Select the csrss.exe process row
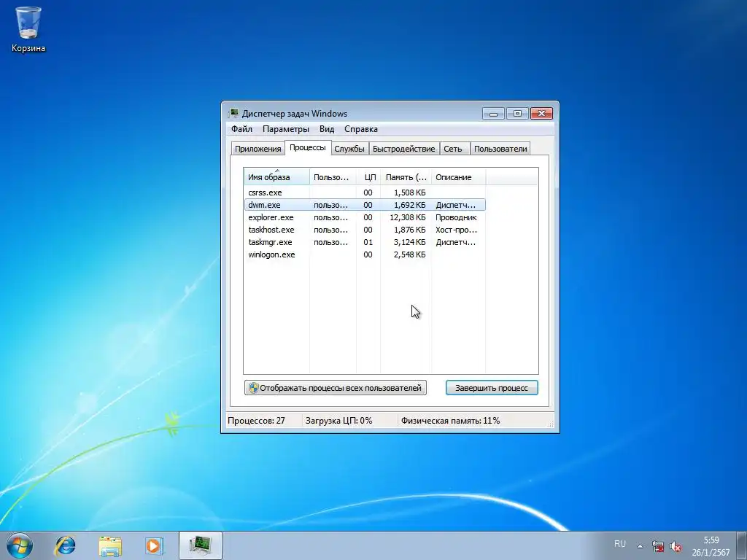 click(x=365, y=192)
